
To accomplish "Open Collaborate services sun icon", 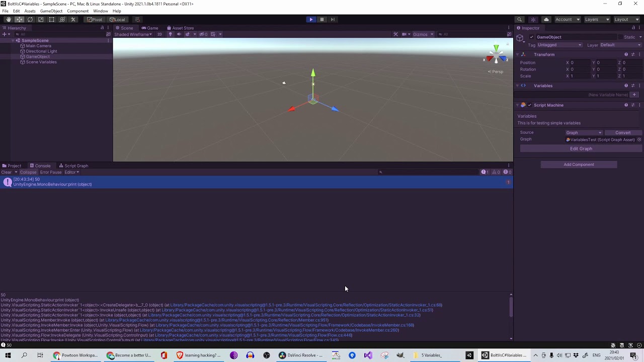I will 533,20.
